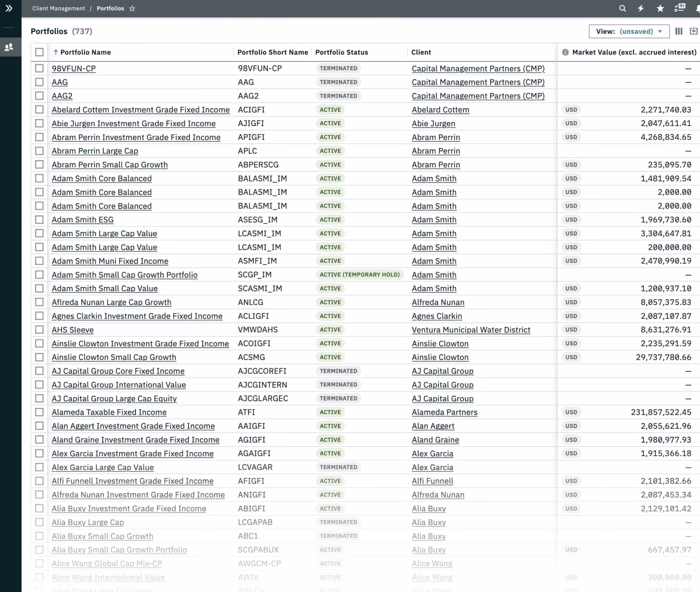700x592 pixels.
Task: Click short name SCGP_IM
Action: pos(254,274)
